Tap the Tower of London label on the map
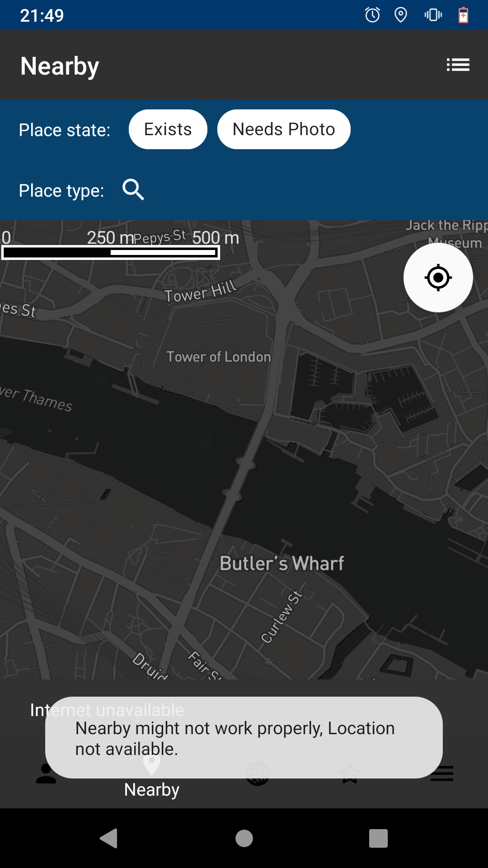The height and width of the screenshot is (868, 488). click(x=218, y=357)
